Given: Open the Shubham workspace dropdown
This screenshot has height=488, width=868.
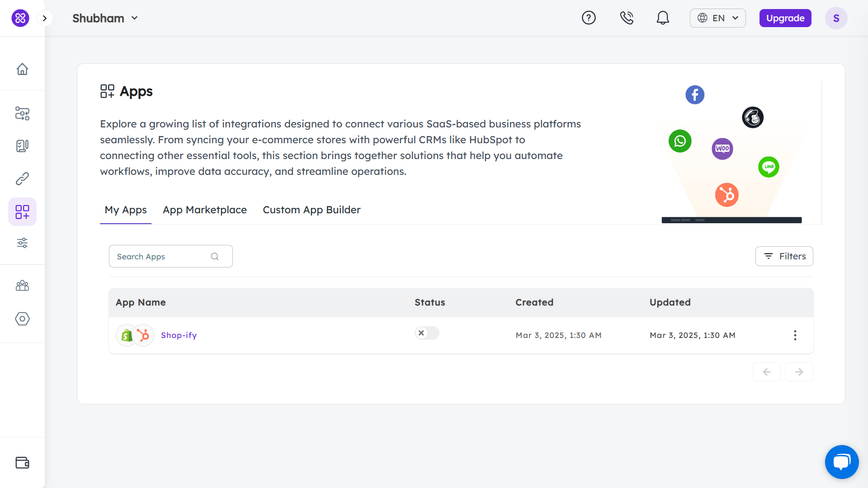Looking at the screenshot, I should [x=105, y=18].
